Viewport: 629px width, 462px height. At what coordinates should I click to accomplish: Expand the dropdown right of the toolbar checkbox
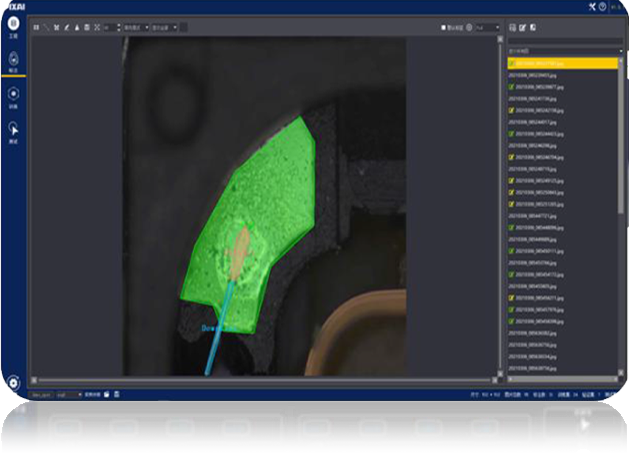(489, 27)
